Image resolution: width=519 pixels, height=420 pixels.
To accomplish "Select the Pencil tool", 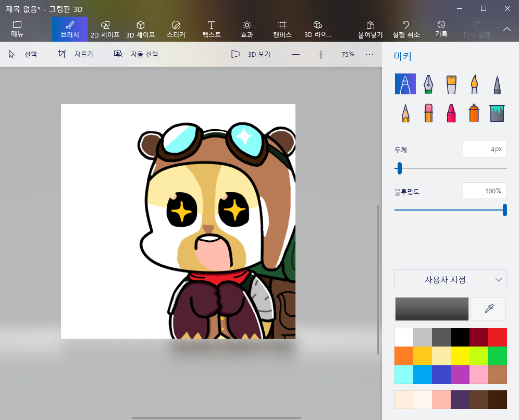I will pos(405,113).
